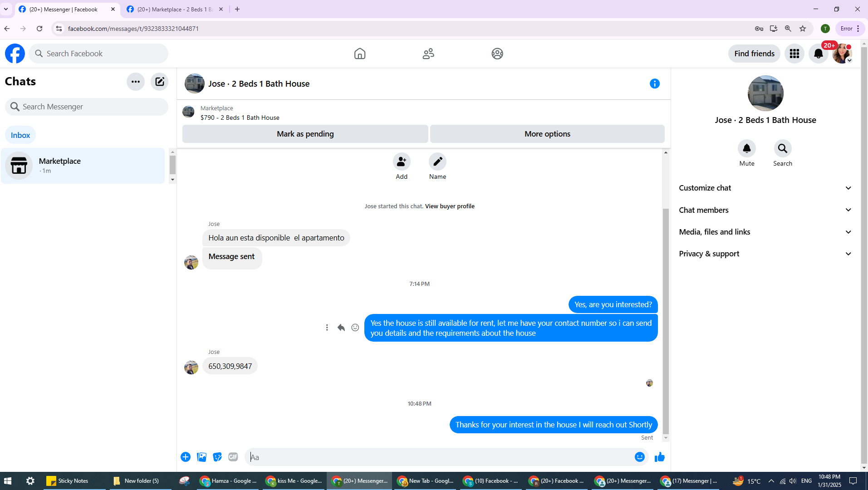Click the conversation vertical scrollbar
Image resolution: width=868 pixels, height=490 pixels.
coord(666,321)
